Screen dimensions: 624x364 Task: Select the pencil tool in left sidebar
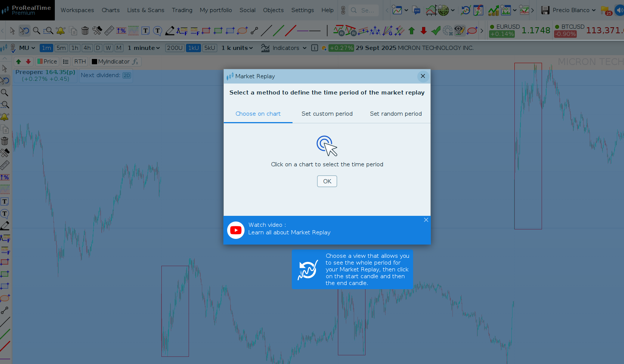click(5, 226)
